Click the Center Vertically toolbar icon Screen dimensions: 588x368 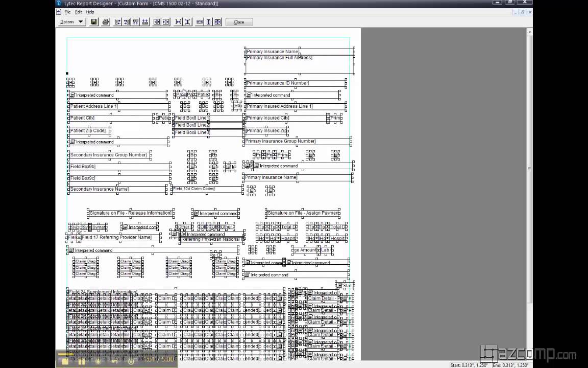point(157,22)
